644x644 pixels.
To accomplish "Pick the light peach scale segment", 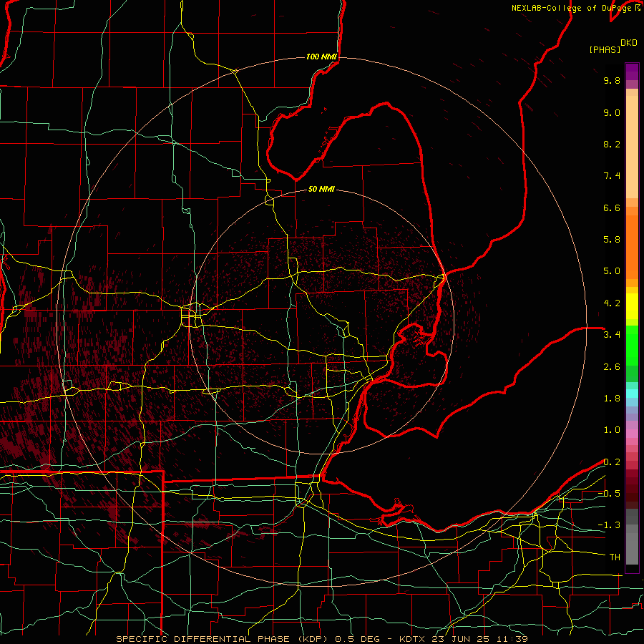I will click(632, 147).
